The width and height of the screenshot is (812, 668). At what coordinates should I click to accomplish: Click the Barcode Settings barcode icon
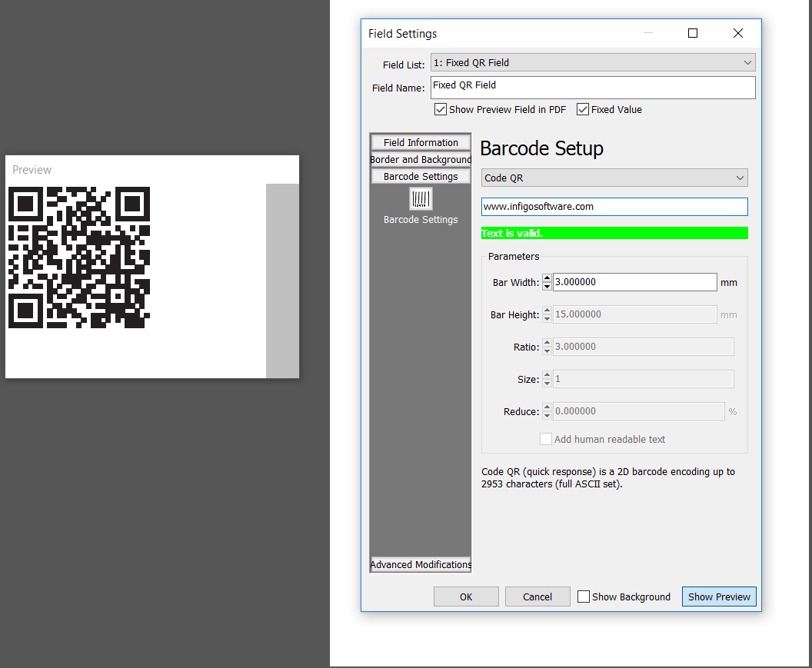pos(421,199)
